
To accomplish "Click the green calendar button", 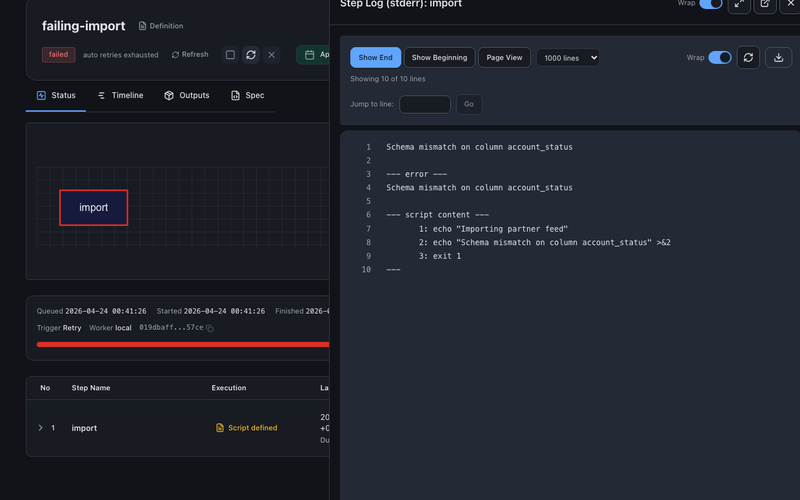I will point(313,55).
